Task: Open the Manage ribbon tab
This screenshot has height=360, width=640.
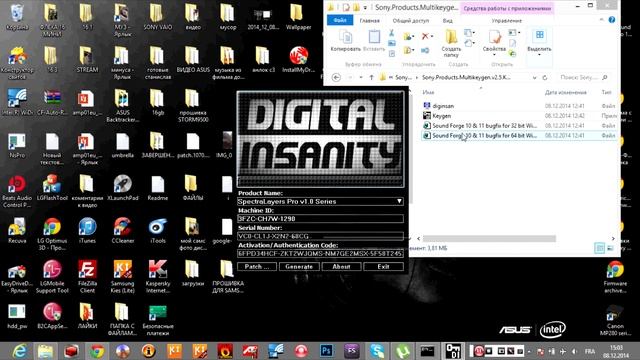Action: pyautogui.click(x=507, y=20)
